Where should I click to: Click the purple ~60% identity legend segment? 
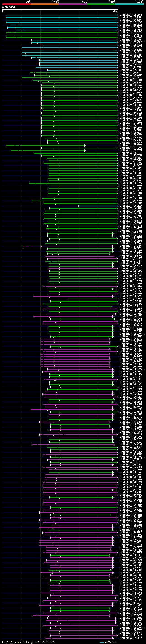[73, 4]
